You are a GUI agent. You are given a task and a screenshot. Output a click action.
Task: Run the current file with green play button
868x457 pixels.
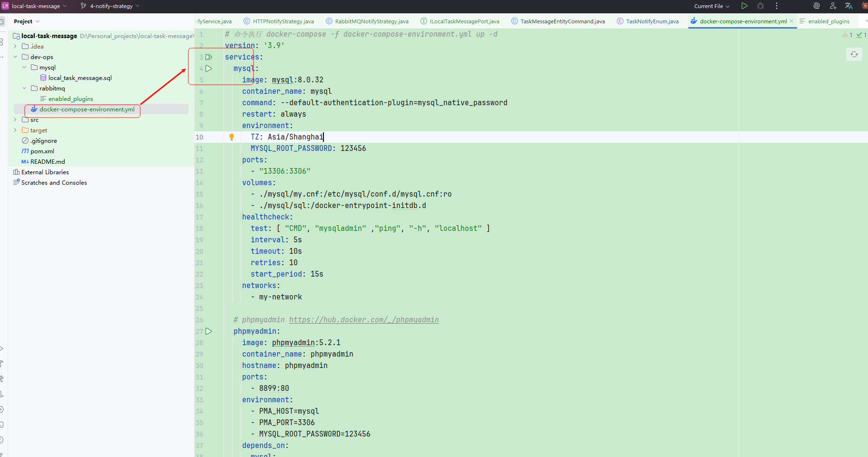744,6
